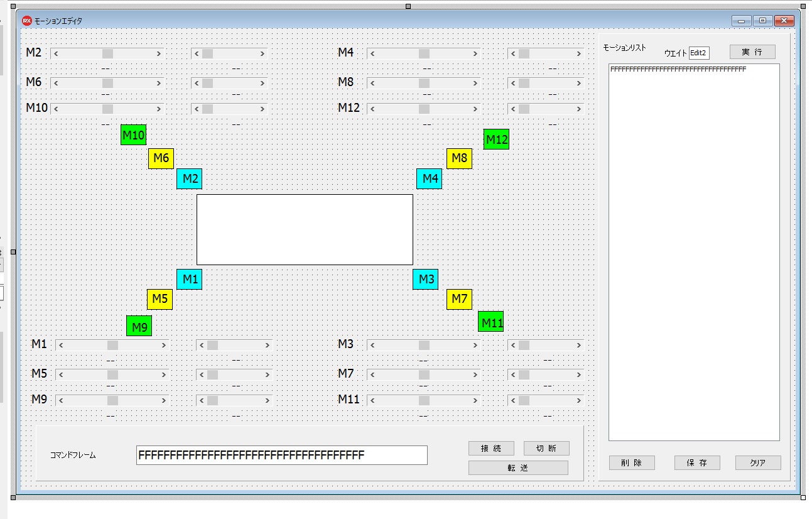
Task: Click the 転送 (transfer) button
Action: click(518, 467)
